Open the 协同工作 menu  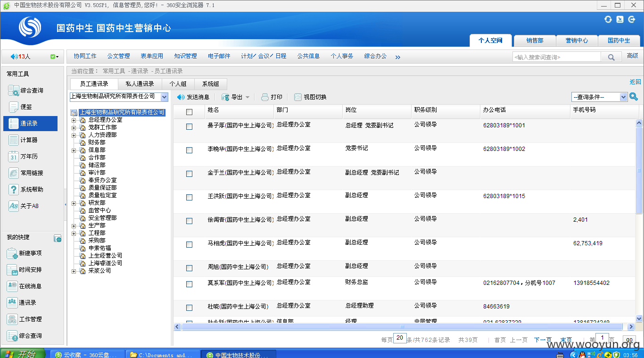(x=85, y=56)
